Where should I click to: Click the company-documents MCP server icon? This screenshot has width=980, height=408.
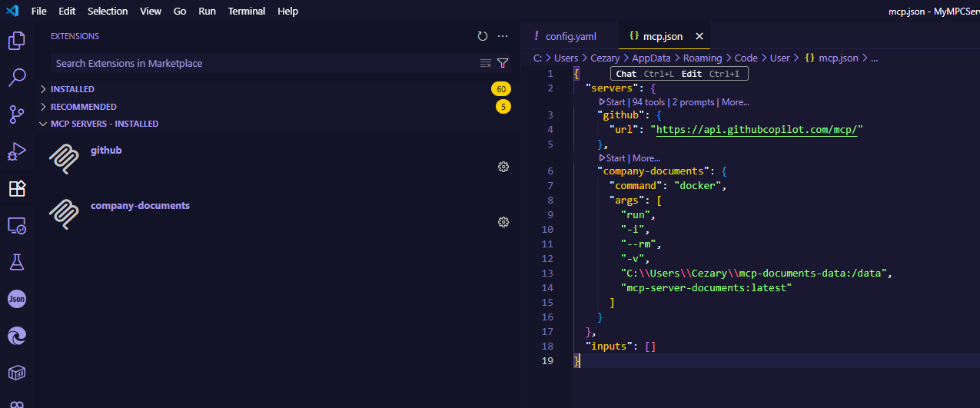coord(65,214)
